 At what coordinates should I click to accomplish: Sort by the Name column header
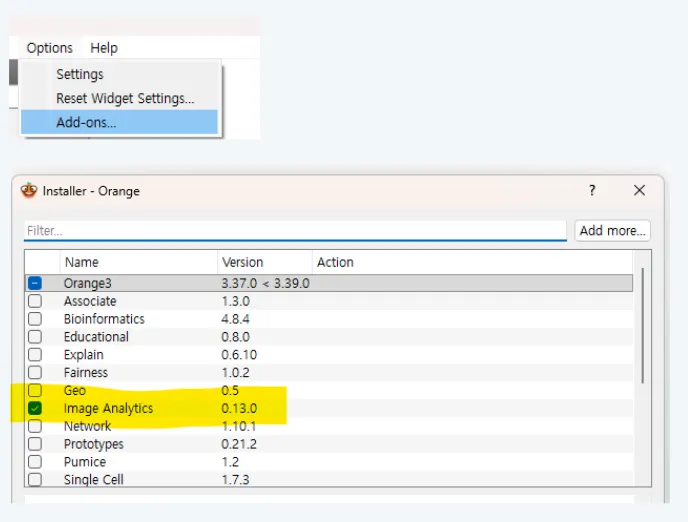[x=82, y=262]
